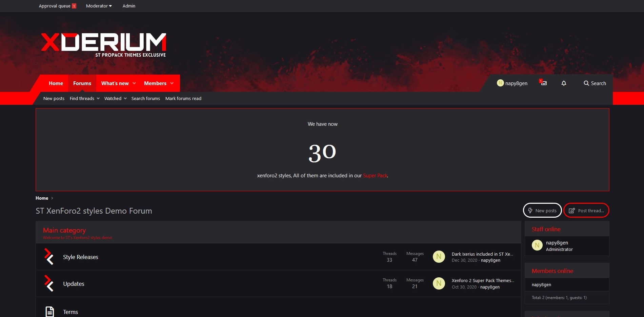Click the Post thread button

coord(586,210)
